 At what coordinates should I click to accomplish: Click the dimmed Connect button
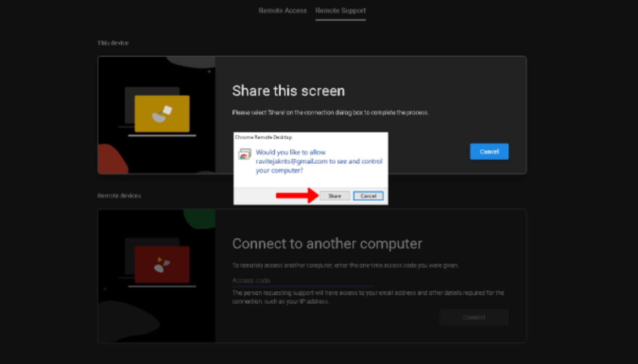coord(474,317)
